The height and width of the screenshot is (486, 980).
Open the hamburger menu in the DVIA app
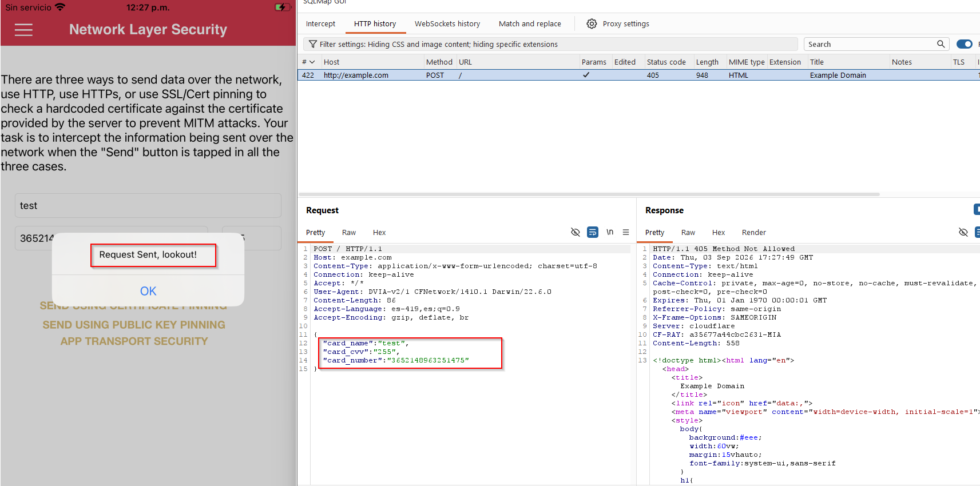[23, 30]
